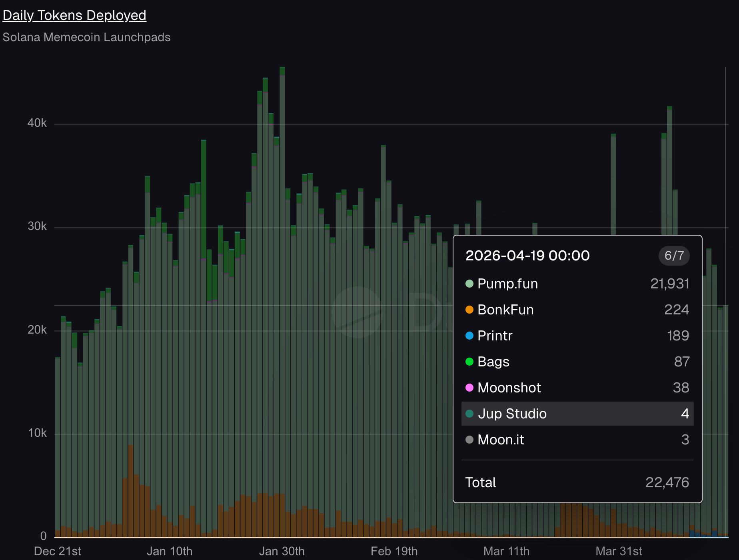
Task: Click the Jup Studio teal legend dot
Action: pyautogui.click(x=469, y=414)
